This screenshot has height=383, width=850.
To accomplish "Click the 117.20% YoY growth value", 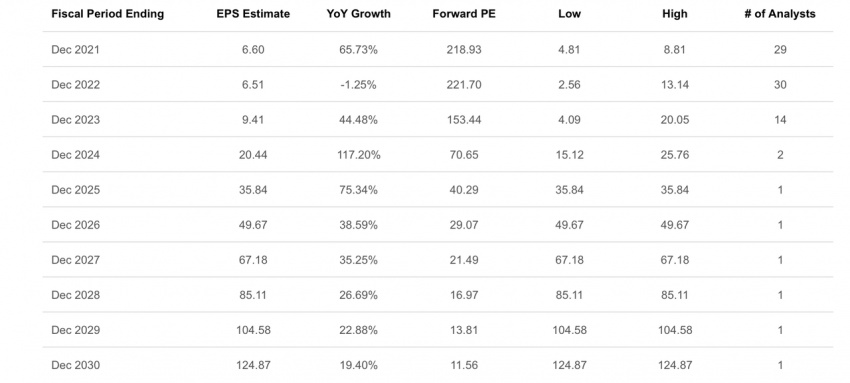I will (358, 155).
